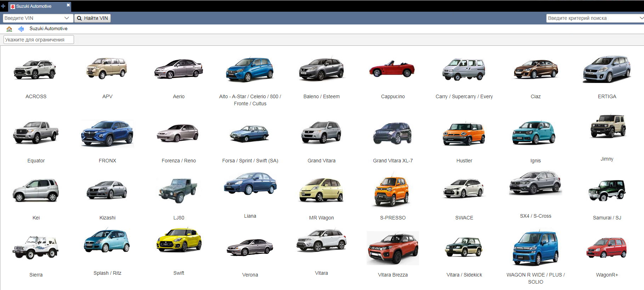
Task: Choose the orange Hustler vehicle image
Action: point(464,134)
